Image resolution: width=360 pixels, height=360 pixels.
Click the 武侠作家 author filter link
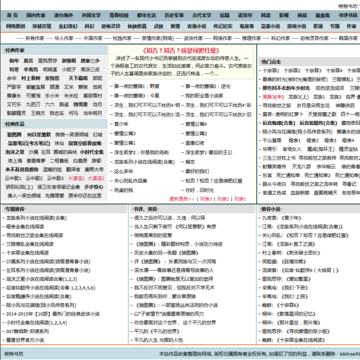194,38
